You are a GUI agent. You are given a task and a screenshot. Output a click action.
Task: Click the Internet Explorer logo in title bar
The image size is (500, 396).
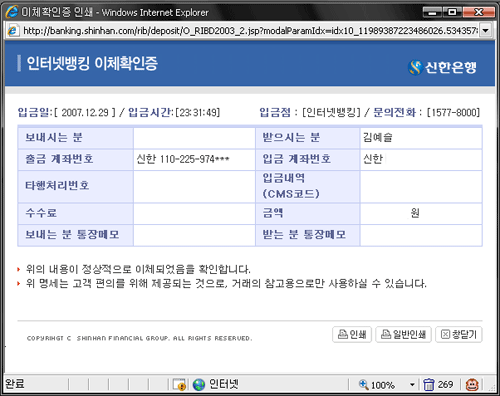pos(12,12)
